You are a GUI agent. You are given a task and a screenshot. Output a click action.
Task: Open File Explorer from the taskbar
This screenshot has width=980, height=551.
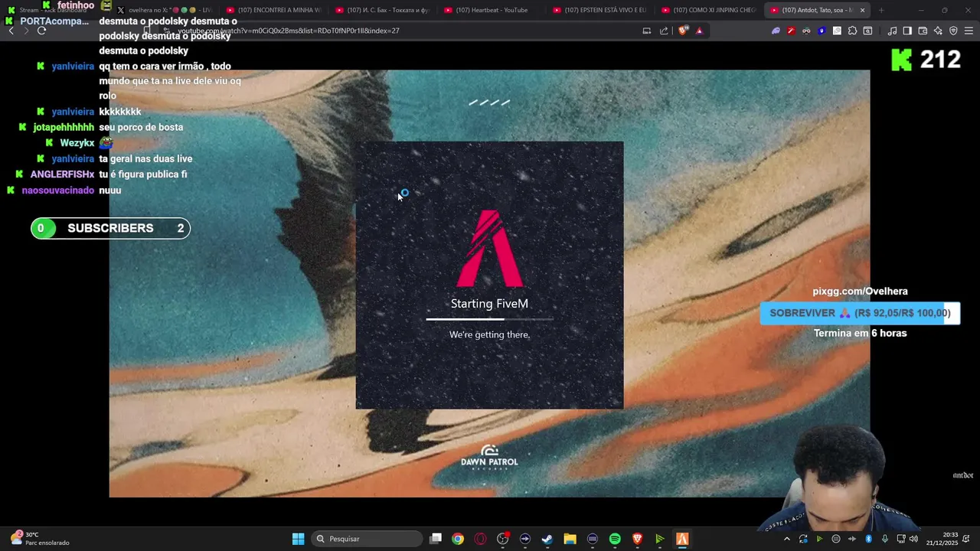[x=570, y=539]
